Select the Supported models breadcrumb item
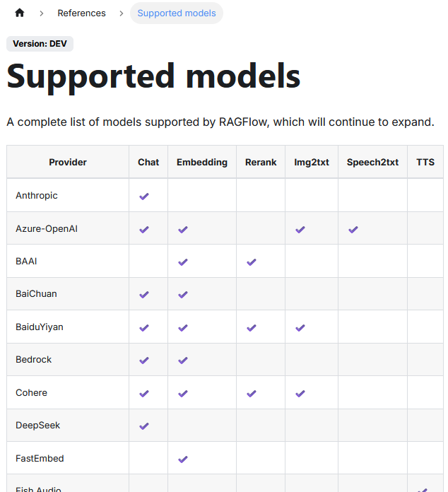 coord(177,13)
